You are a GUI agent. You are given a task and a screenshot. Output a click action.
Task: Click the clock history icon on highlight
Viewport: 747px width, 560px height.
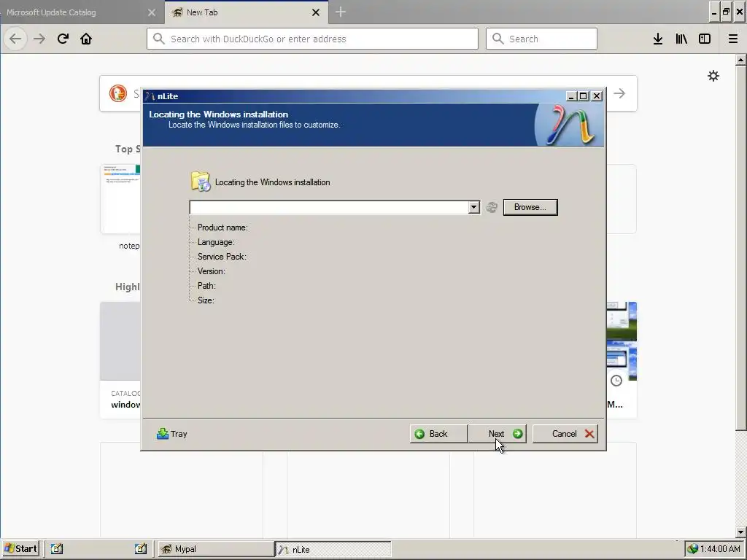(616, 381)
